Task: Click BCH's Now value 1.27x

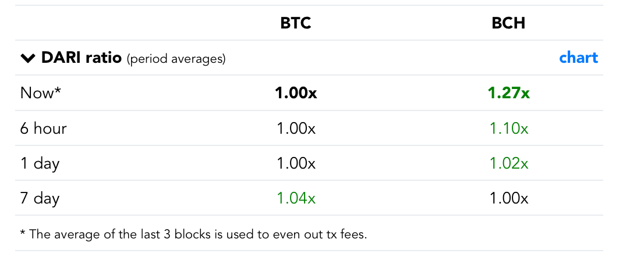Action: pyautogui.click(x=509, y=93)
